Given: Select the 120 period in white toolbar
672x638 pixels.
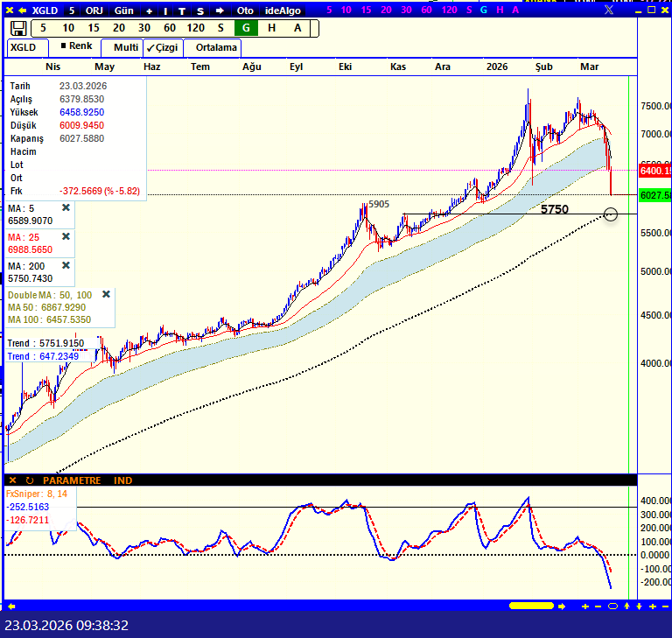Looking at the screenshot, I should pyautogui.click(x=195, y=28).
